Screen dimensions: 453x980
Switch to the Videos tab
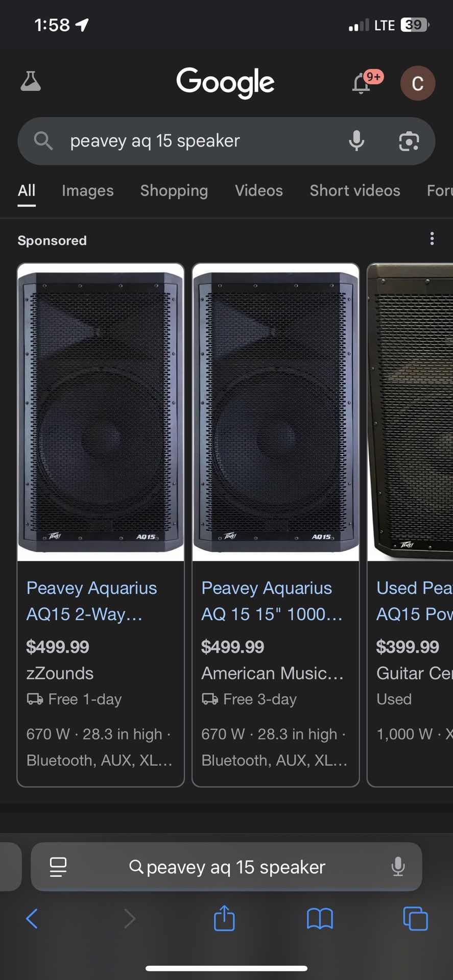259,190
